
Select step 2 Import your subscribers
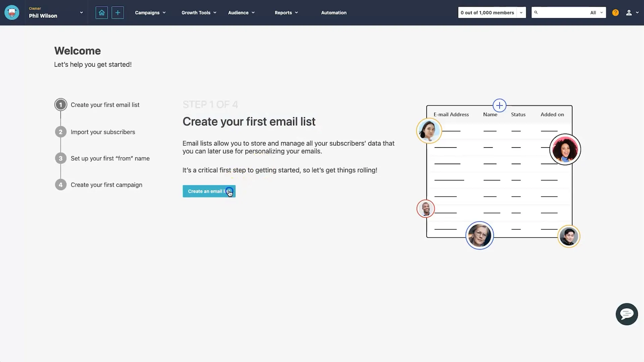(103, 132)
